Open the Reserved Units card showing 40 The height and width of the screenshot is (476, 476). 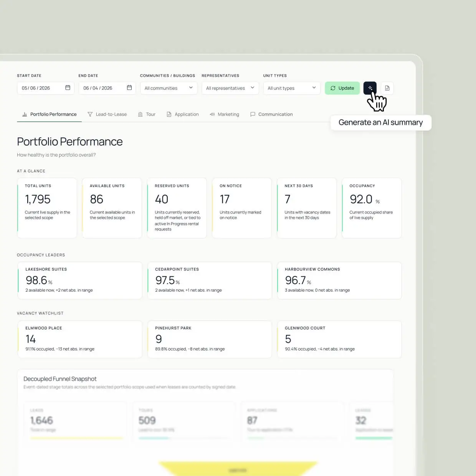click(x=177, y=208)
